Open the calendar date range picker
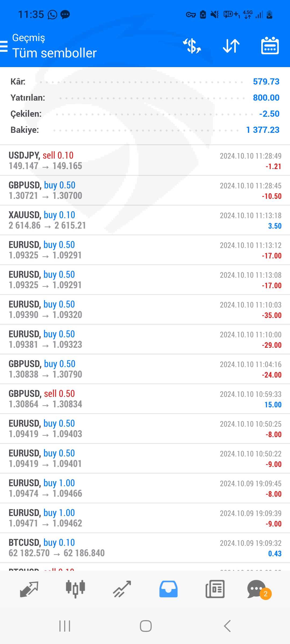This screenshot has width=290, height=644. pos(270,46)
